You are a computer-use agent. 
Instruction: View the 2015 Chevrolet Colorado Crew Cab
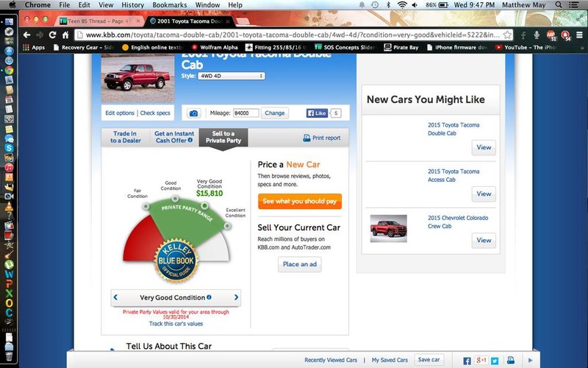(x=484, y=241)
